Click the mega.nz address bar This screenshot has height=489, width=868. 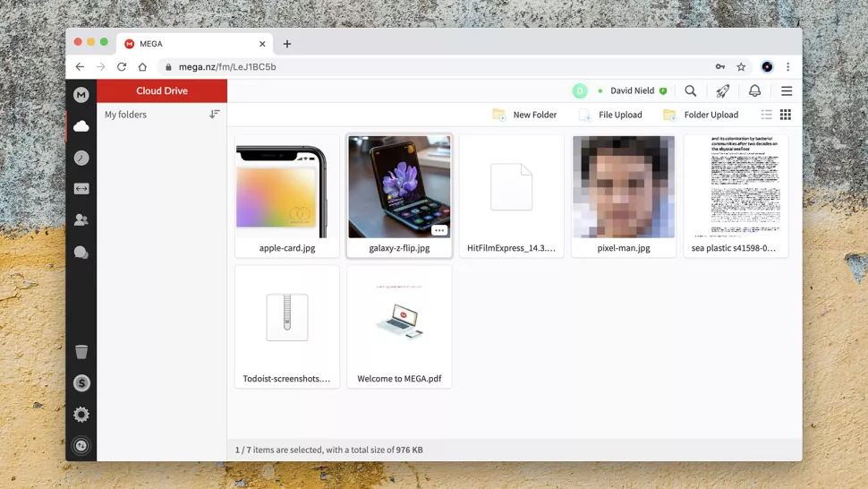pos(454,66)
